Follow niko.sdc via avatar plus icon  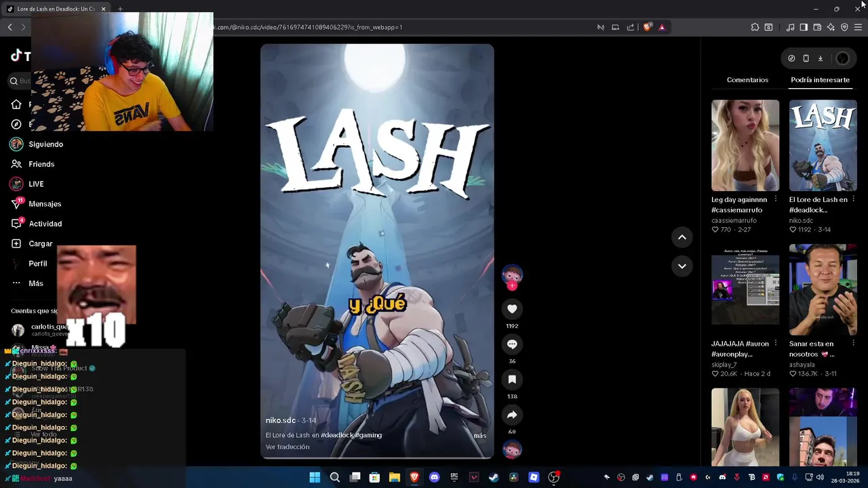pos(512,286)
